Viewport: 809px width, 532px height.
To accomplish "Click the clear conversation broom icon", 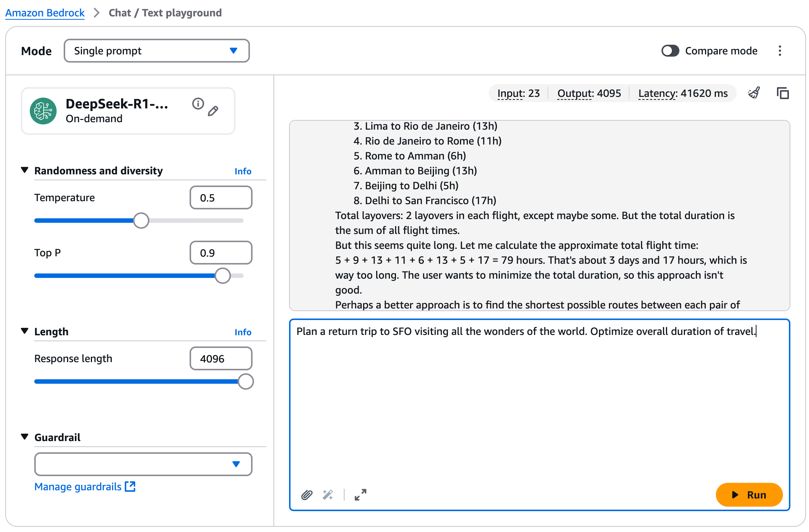I will click(754, 94).
